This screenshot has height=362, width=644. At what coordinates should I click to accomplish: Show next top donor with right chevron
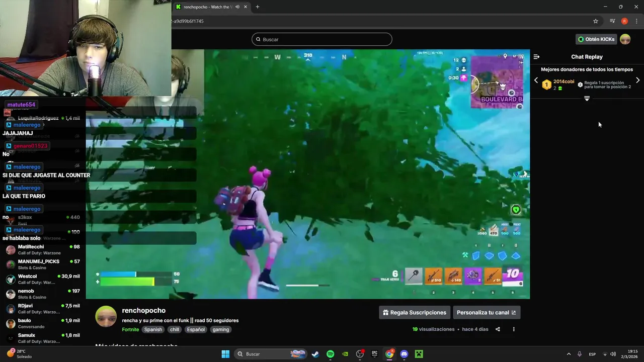pos(638,80)
